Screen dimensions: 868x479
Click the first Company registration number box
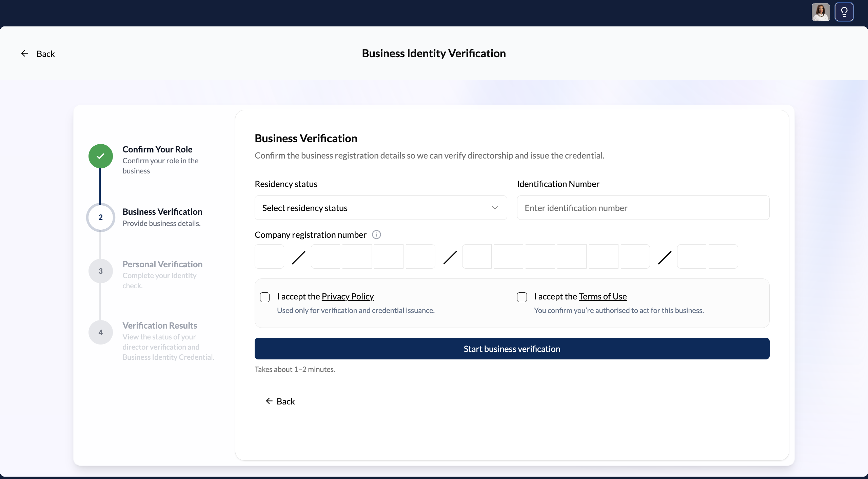pyautogui.click(x=269, y=256)
